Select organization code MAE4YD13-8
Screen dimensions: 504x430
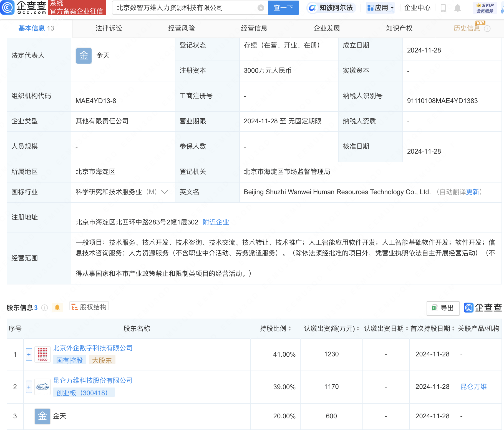[x=96, y=101]
